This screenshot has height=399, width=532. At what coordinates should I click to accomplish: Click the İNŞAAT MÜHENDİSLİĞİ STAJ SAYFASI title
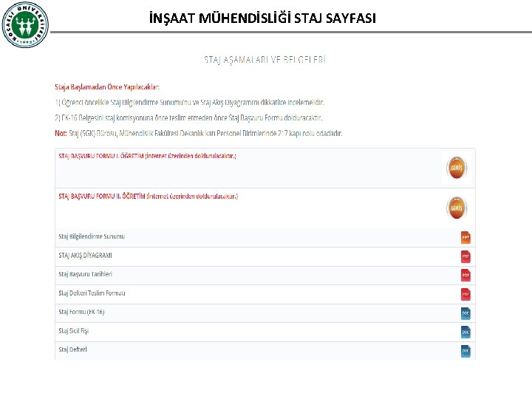point(262,18)
